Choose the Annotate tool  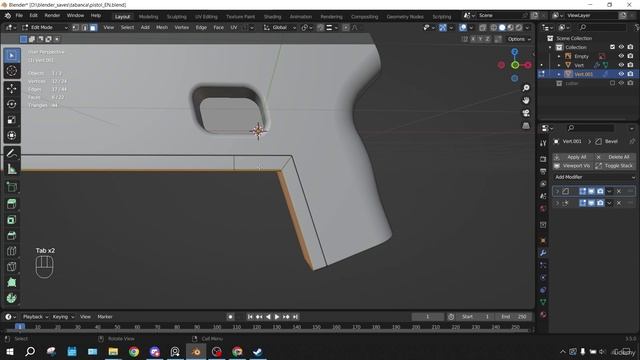(x=12, y=154)
